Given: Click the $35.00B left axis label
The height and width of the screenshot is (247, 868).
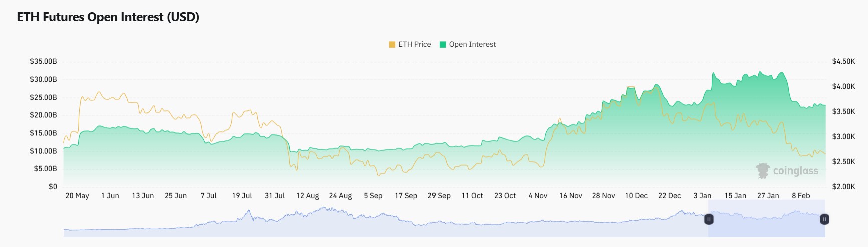Looking at the screenshot, I should (43, 61).
